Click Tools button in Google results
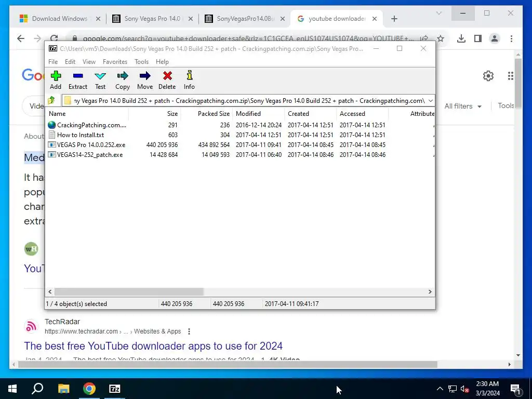Viewport: 532px width, 399px height. click(x=506, y=105)
